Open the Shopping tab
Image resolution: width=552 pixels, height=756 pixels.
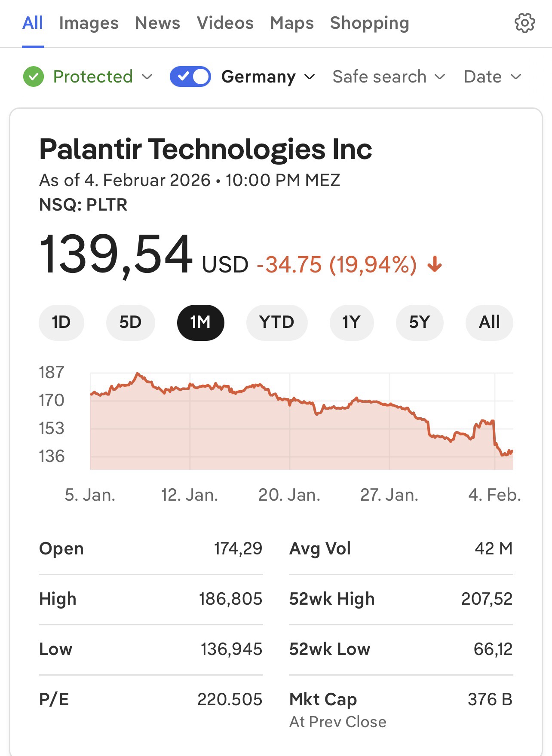[x=369, y=23]
